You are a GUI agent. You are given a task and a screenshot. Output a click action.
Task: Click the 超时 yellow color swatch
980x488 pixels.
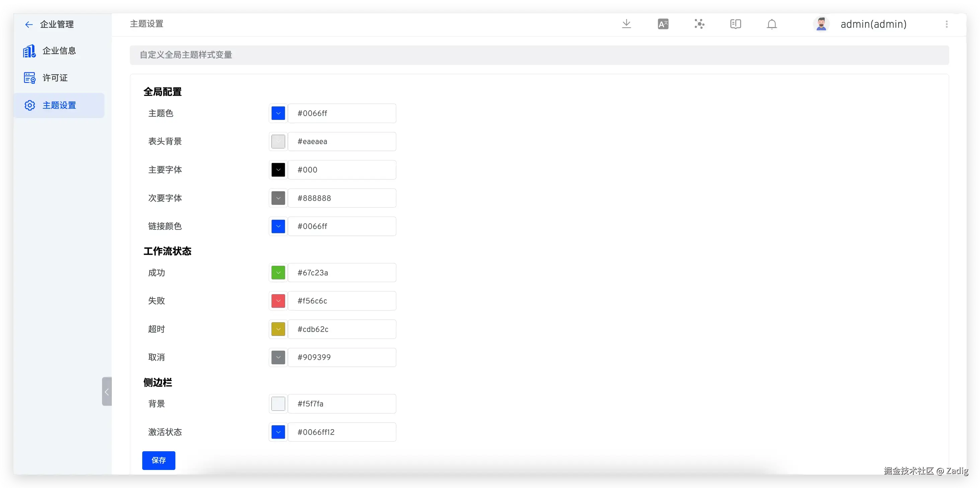point(278,329)
